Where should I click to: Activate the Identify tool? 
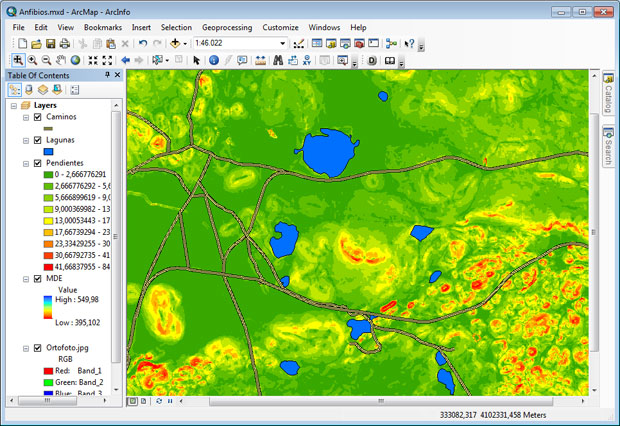click(214, 60)
